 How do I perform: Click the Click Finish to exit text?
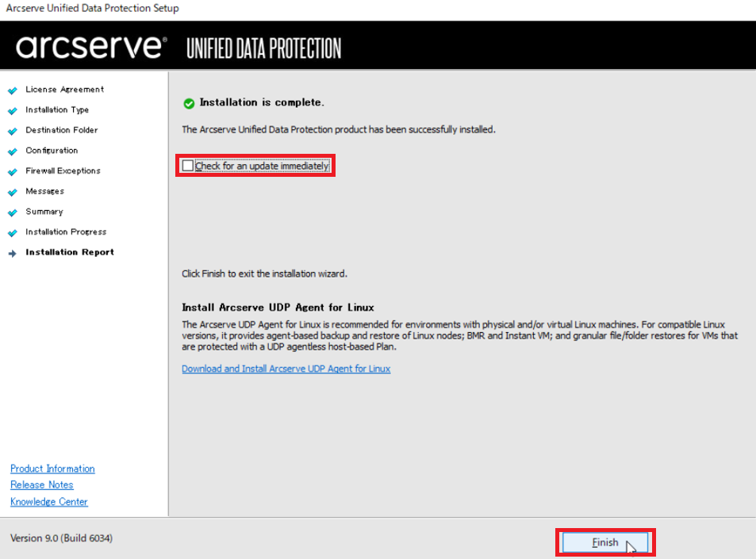click(x=264, y=274)
